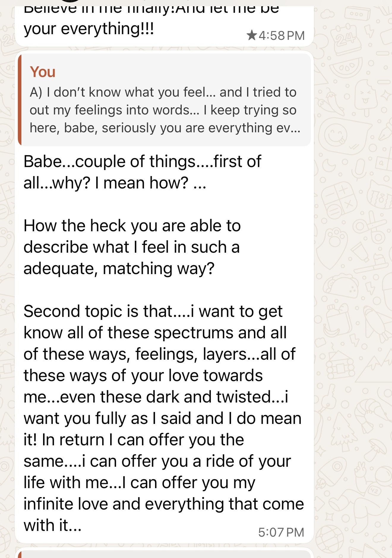Tap the "You" sender name in quote

[x=43, y=72]
